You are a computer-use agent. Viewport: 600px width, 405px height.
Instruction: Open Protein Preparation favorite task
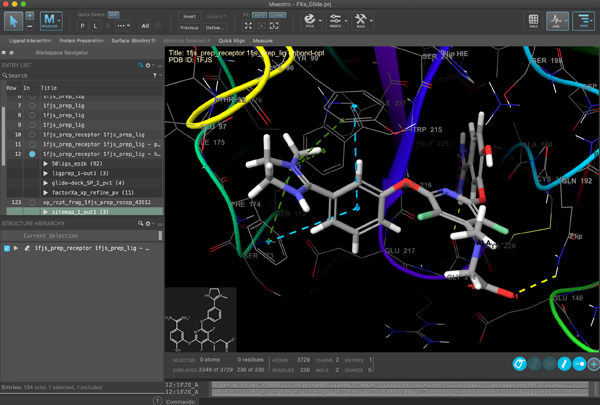click(81, 41)
